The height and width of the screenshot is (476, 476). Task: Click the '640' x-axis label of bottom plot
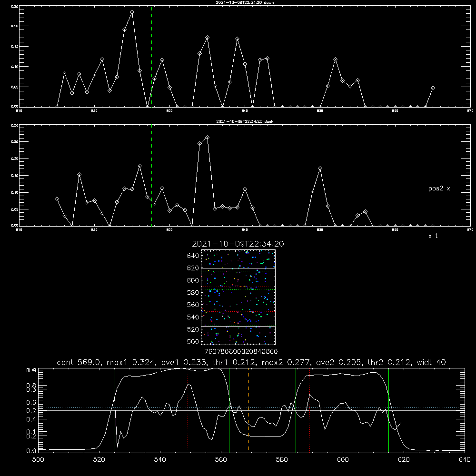465,460
